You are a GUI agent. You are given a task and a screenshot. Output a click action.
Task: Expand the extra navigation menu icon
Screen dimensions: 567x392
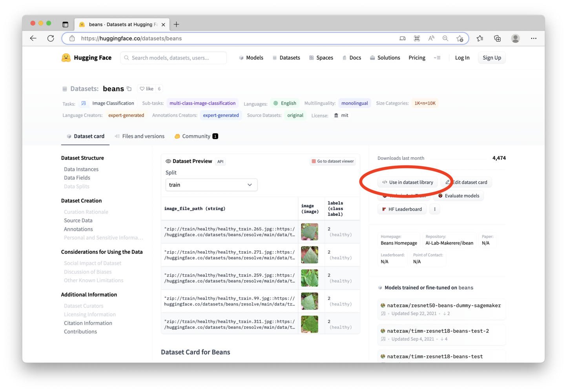(x=437, y=58)
